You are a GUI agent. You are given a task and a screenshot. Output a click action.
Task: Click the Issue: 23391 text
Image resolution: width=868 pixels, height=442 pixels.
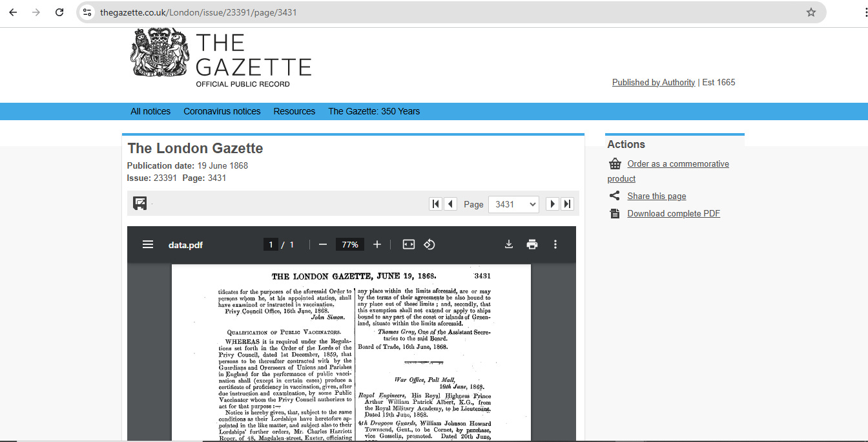(x=152, y=178)
